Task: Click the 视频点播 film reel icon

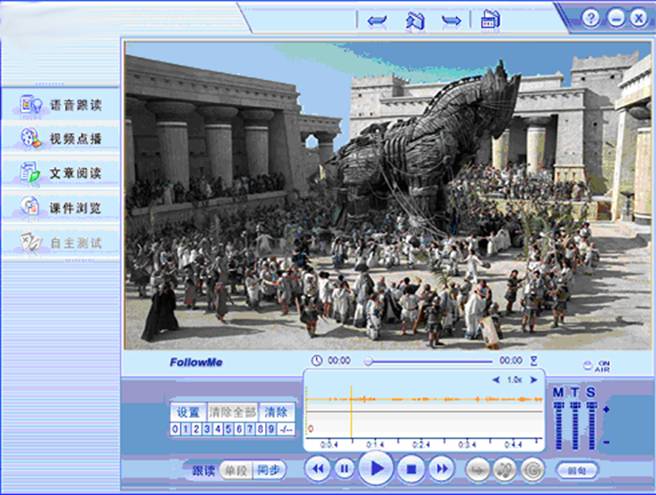Action: click(x=31, y=138)
